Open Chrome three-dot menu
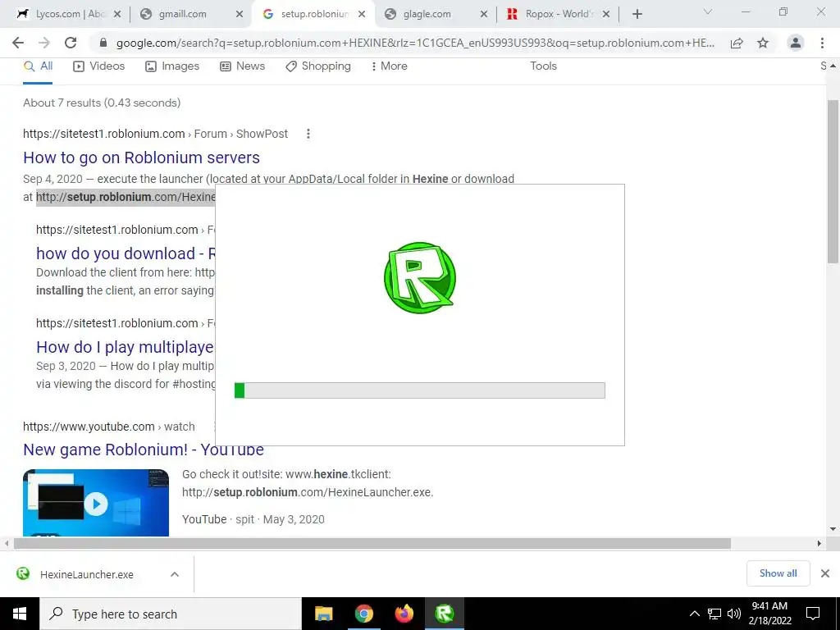 point(822,43)
